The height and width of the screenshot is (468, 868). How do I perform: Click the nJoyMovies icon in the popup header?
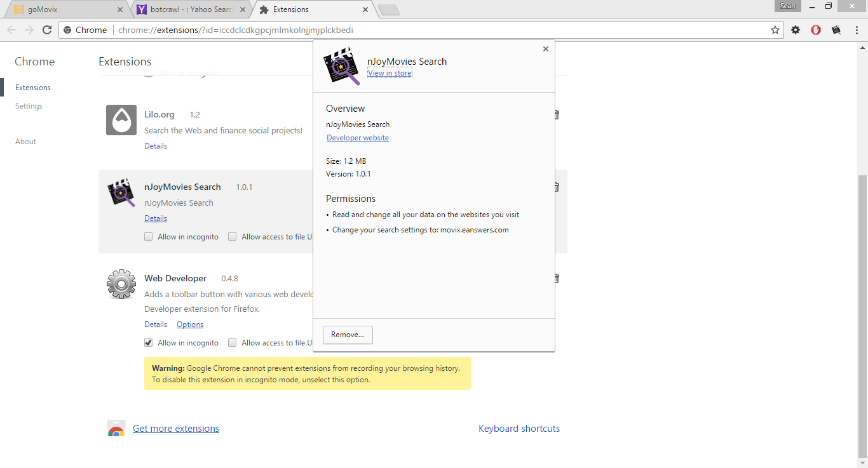click(342, 66)
